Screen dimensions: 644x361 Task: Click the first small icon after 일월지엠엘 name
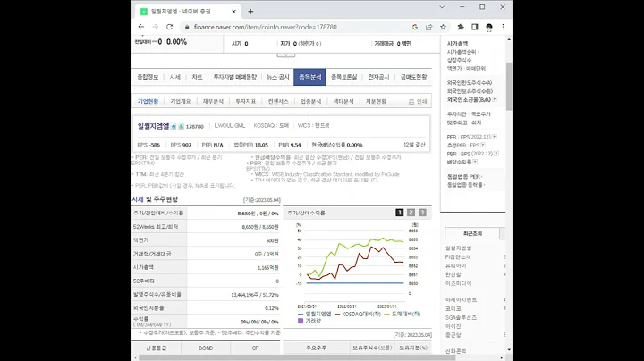(174, 126)
